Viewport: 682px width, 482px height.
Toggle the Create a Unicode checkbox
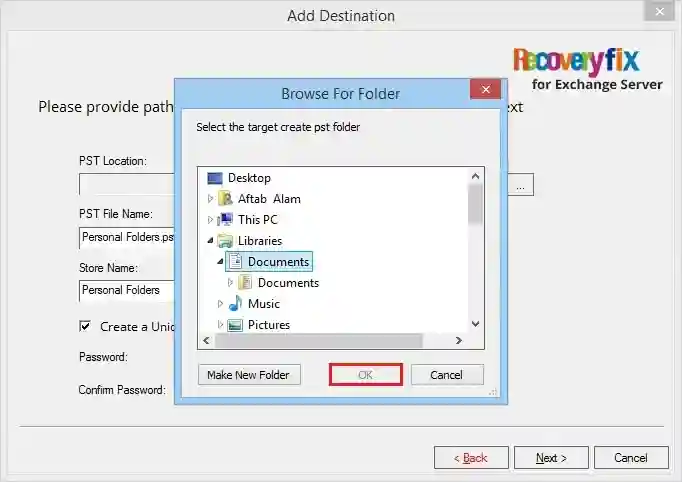[x=85, y=326]
